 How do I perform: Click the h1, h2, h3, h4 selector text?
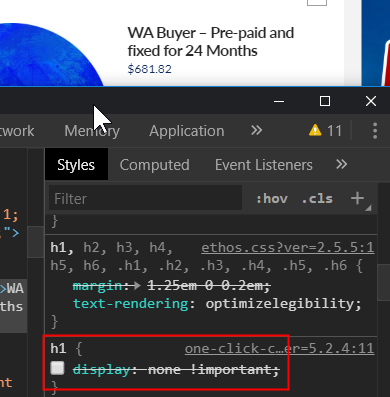[x=112, y=248]
